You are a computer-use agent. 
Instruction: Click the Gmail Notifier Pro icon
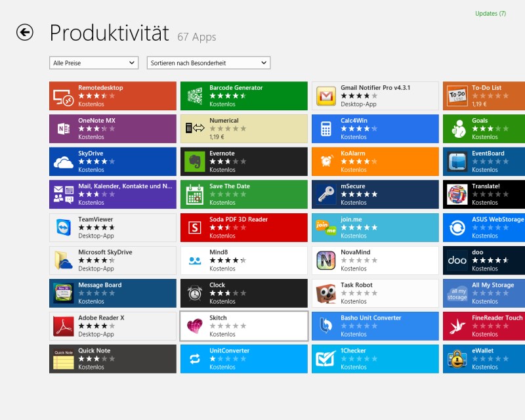[326, 96]
